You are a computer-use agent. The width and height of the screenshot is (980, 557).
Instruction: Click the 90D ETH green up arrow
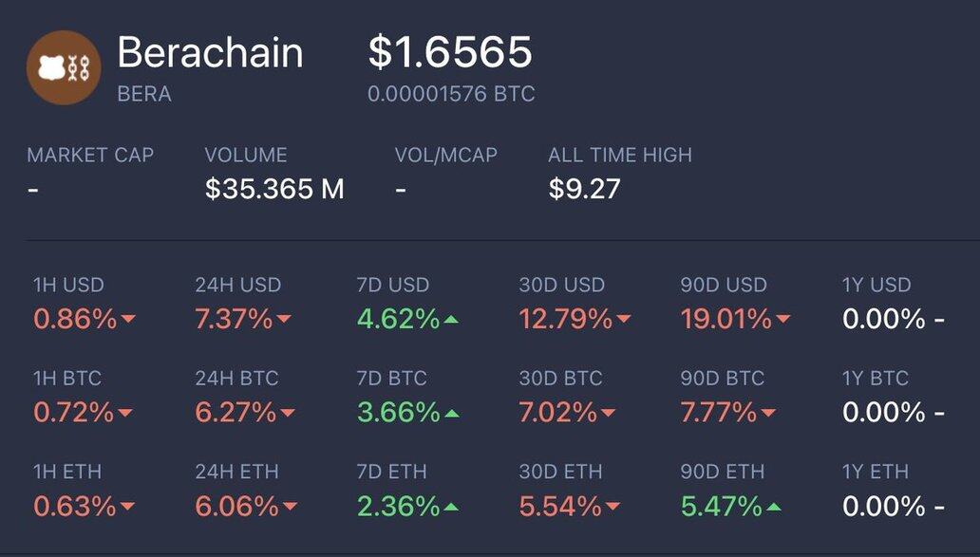(773, 507)
